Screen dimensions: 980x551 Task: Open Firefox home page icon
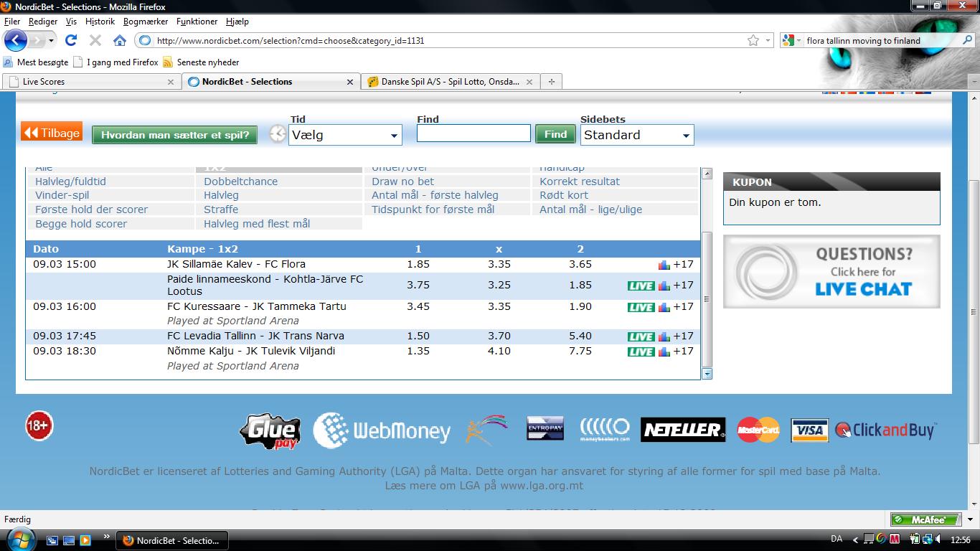click(120, 40)
